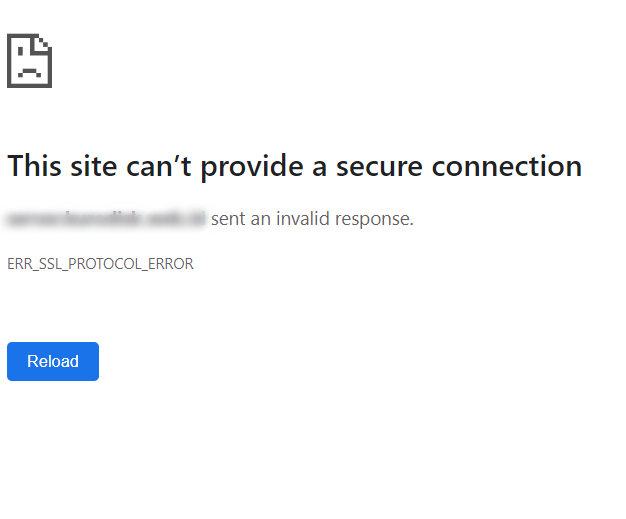Screen dimensions: 626x519
Task: Select the "sent an invalid response" message
Action: coord(312,218)
